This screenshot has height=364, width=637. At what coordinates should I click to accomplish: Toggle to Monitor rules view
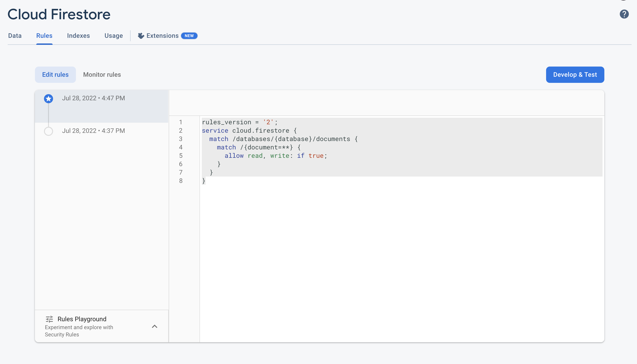pos(102,75)
